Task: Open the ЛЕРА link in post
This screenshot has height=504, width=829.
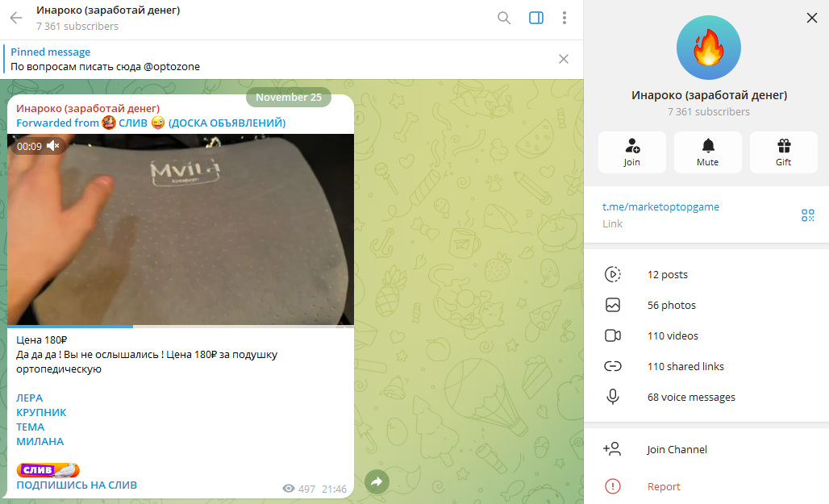Action: (x=30, y=398)
